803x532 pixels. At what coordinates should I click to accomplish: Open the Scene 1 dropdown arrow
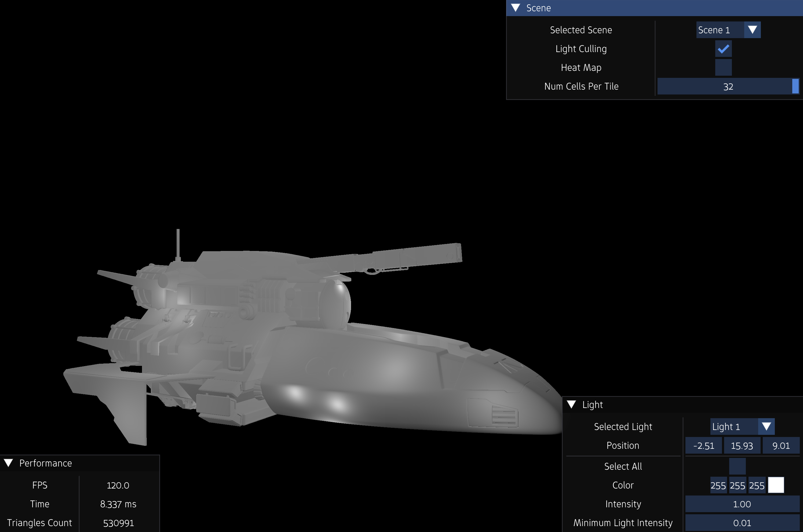pos(752,30)
